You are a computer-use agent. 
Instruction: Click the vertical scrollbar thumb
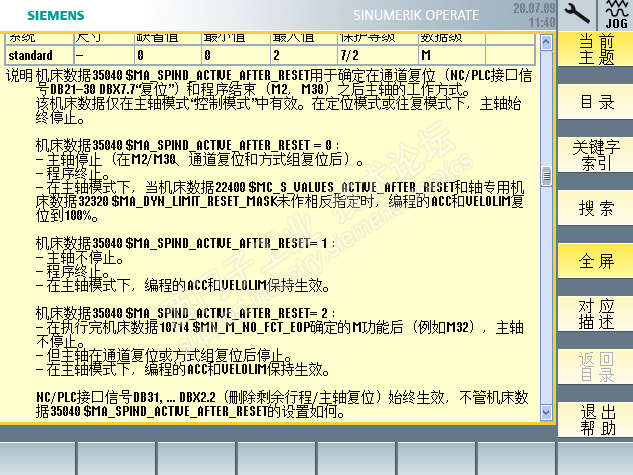546,176
